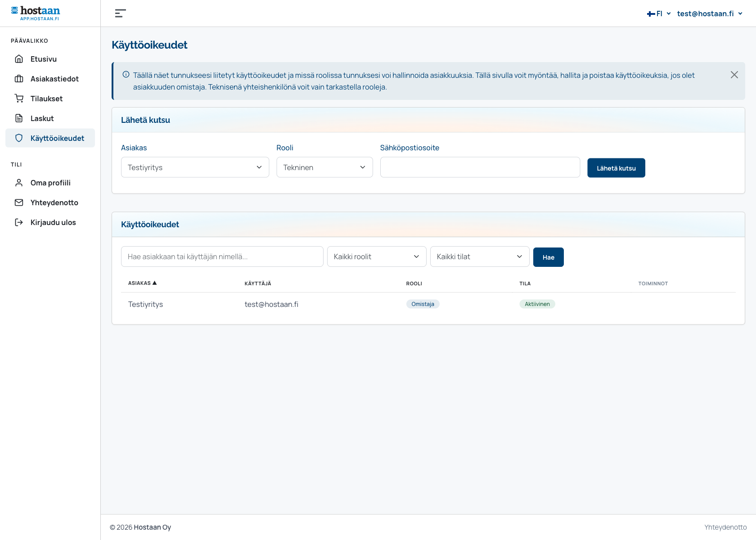Click the ROOLI column header
Image resolution: width=756 pixels, height=540 pixels.
point(414,283)
